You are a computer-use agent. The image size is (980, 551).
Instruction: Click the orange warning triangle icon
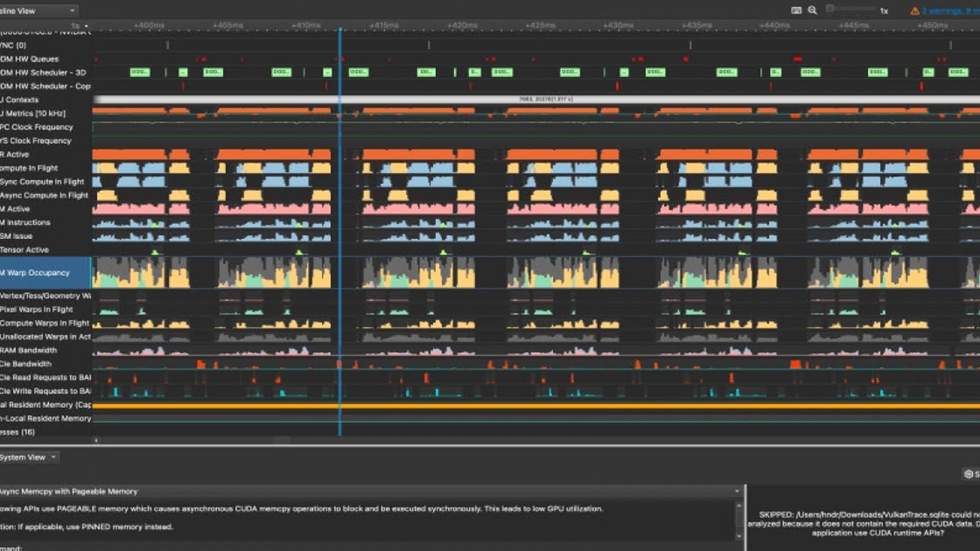(x=914, y=9)
